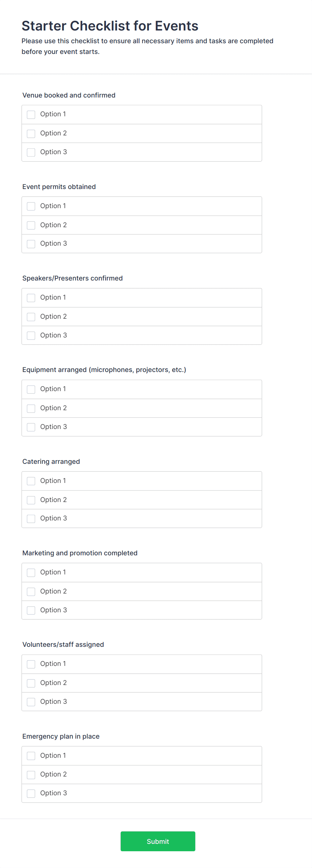The width and height of the screenshot is (312, 868).
Task: Check Option 2 under Venue booked and confirmed
Action: 31,133
